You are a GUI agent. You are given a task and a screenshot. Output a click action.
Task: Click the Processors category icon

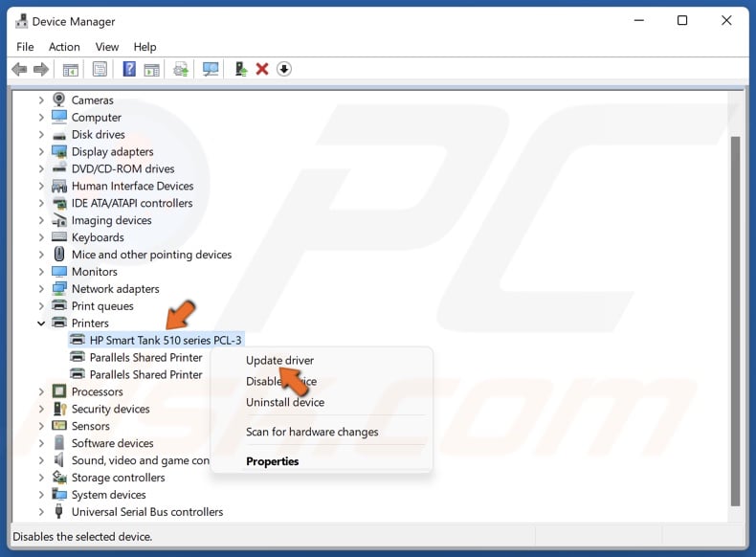coord(59,391)
